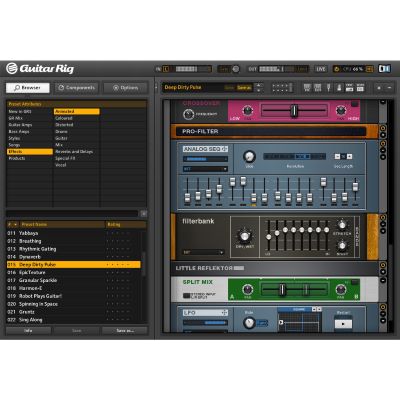Open the snapshot grid selector
The width and height of the screenshot is (400, 400).
click(282, 88)
